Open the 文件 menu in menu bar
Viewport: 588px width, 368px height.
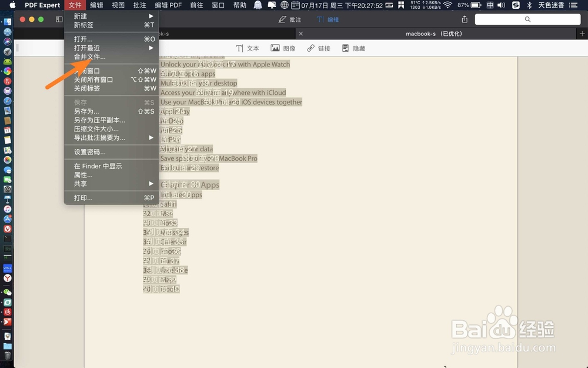pos(75,5)
